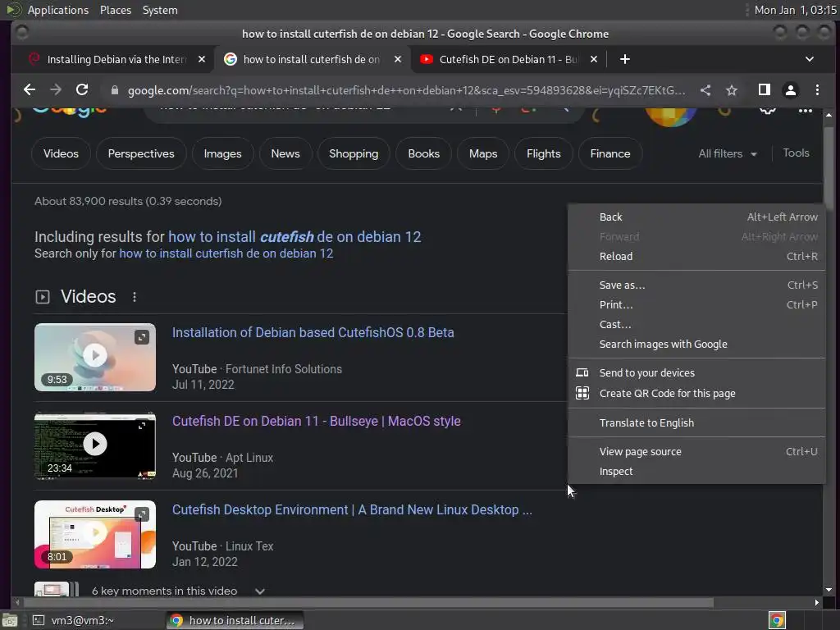Open Cutefish DE on Debian 11 Bullseye link
The width and height of the screenshot is (840, 630).
[x=316, y=421]
